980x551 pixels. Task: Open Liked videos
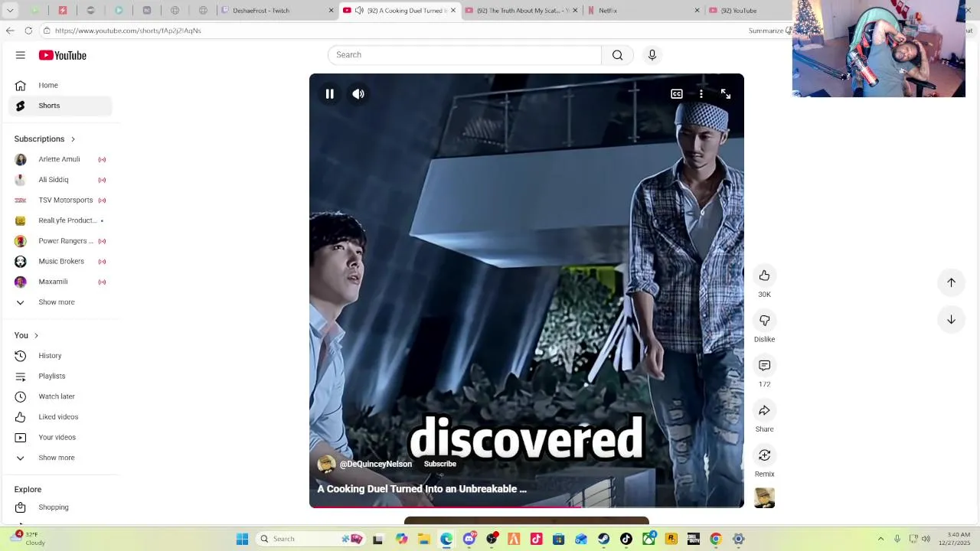(60, 417)
